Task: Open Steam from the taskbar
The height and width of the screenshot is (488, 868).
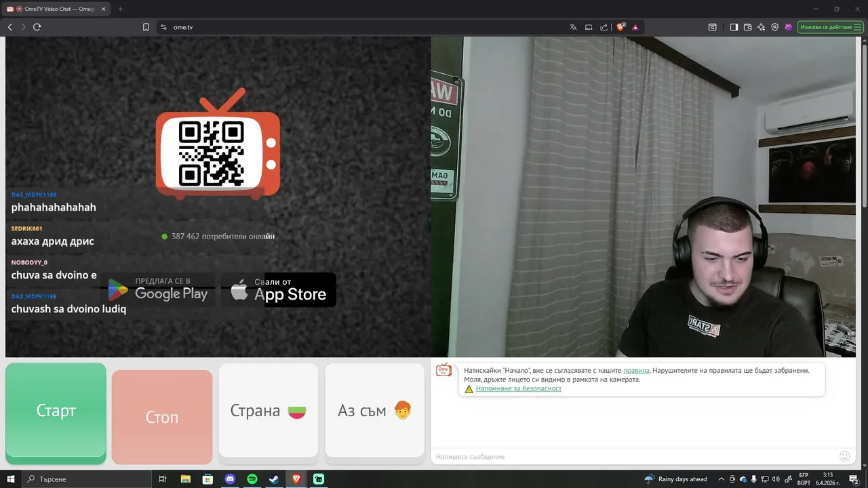Action: pos(274,479)
